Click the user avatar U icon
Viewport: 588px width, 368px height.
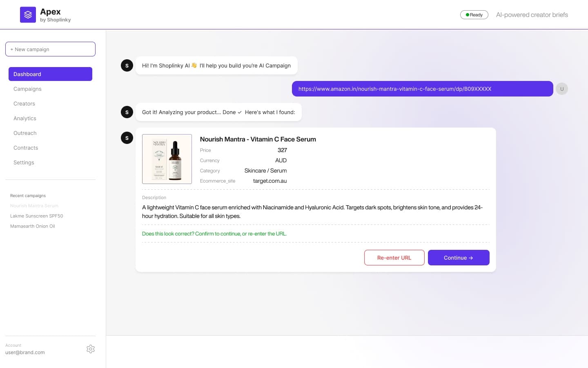pyautogui.click(x=562, y=89)
